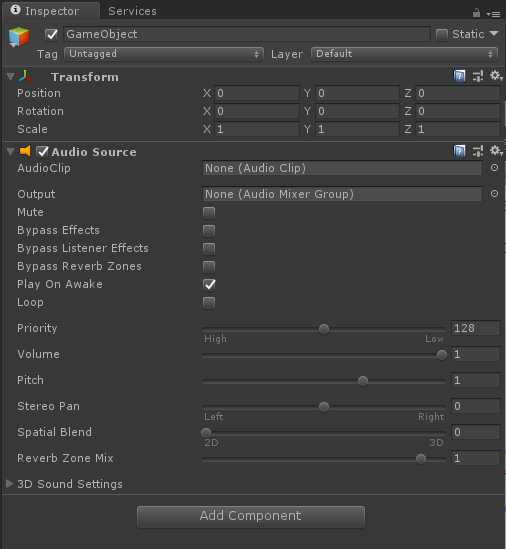The width and height of the screenshot is (506, 549).
Task: Open the Static dropdown arrow
Action: point(494,34)
